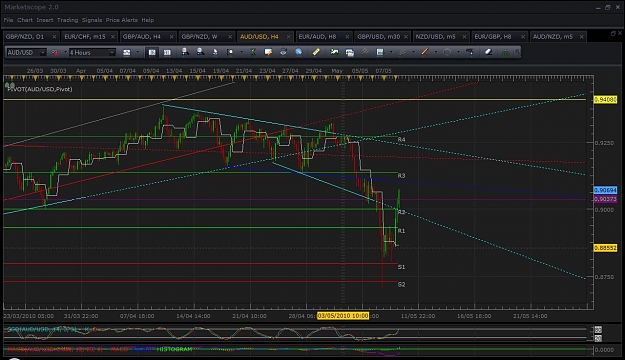Screen dimensions: 625x360
Task: Toggle the second chart view button
Action: pos(167,52)
